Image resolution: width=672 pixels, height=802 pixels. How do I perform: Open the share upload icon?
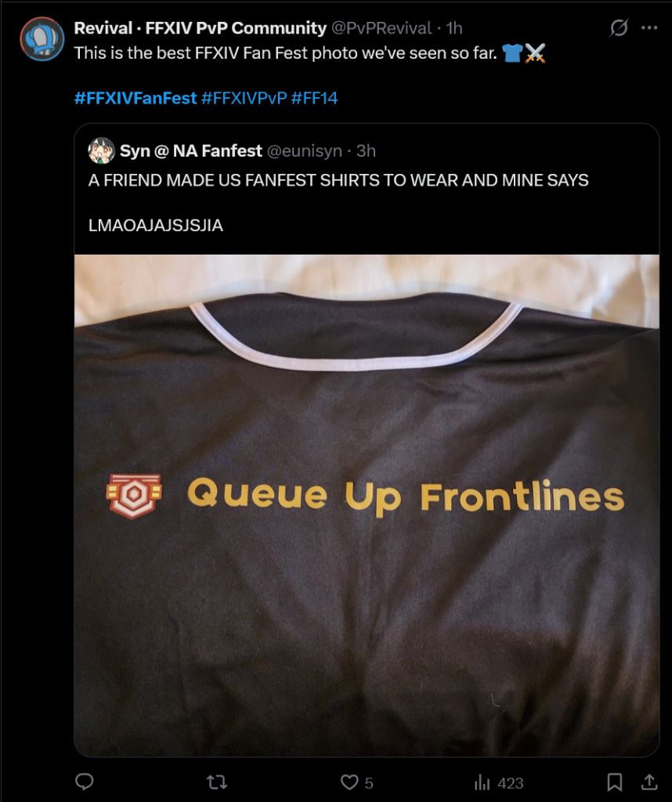pos(649,782)
